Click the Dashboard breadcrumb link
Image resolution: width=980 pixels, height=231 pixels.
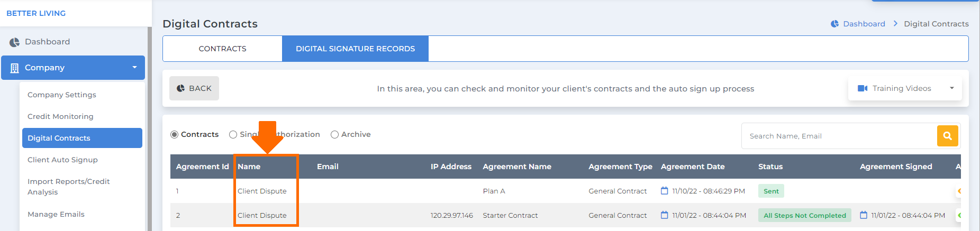coord(864,24)
